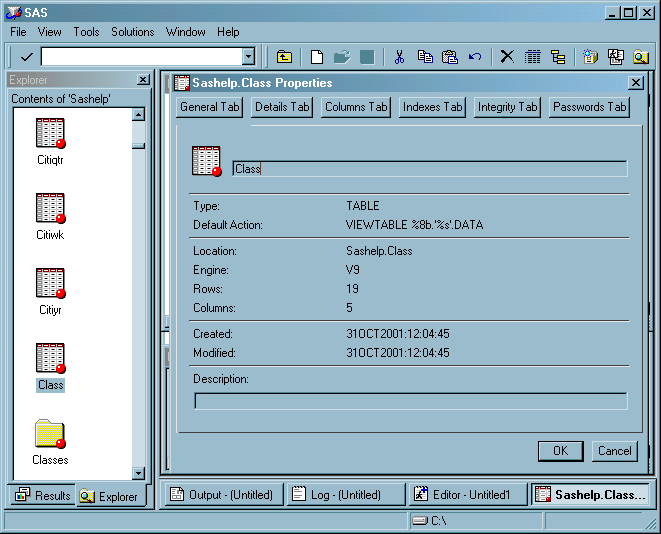Click the Explorer magnifier toolbar icon

pyautogui.click(x=641, y=56)
